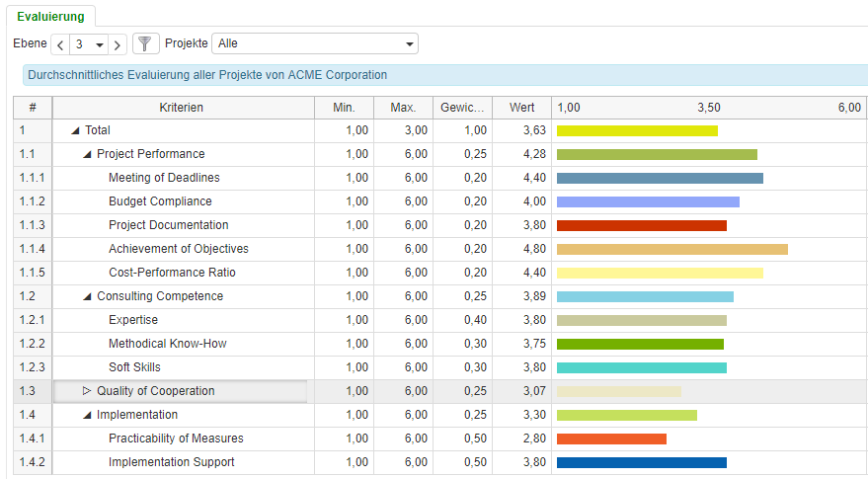868x479 pixels.
Task: Click the Gewic... column header
Action: tap(462, 107)
